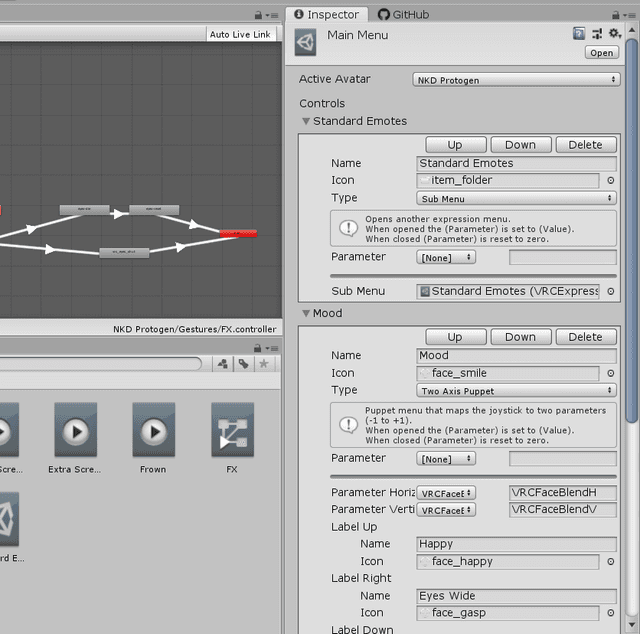Select the Frown animation clip

[154, 438]
